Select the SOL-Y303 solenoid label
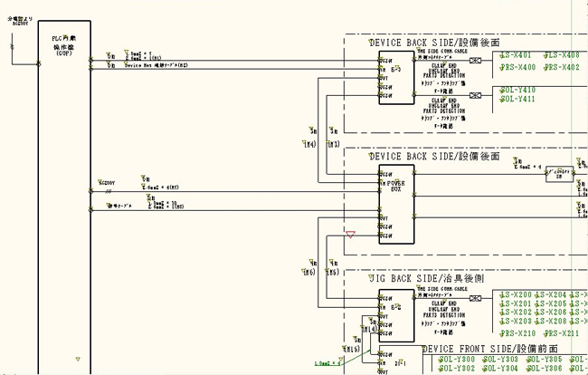This screenshot has height=375, width=588. 500,360
